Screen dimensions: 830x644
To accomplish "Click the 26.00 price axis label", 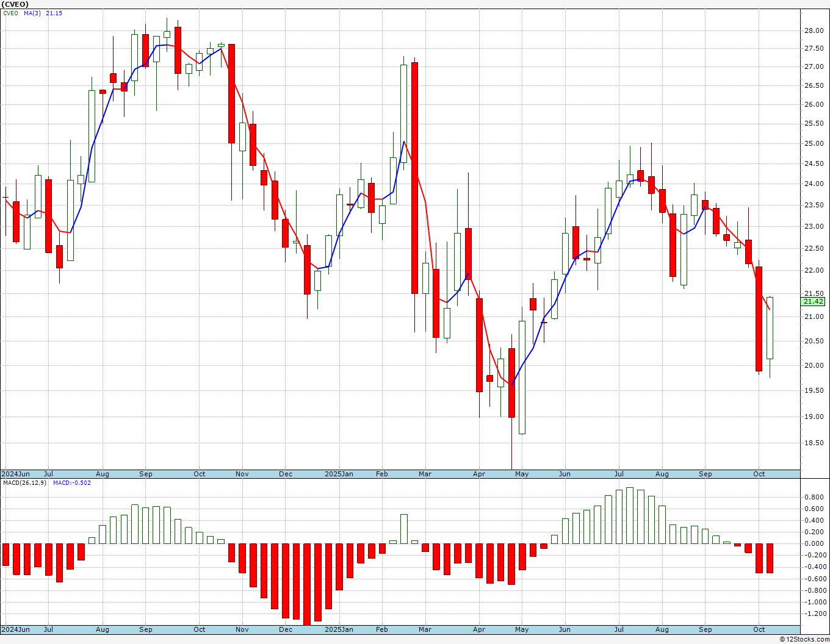I will pos(813,104).
